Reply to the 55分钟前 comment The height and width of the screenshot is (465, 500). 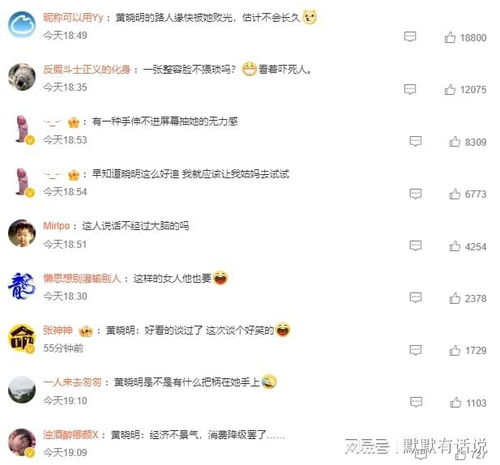(x=415, y=350)
